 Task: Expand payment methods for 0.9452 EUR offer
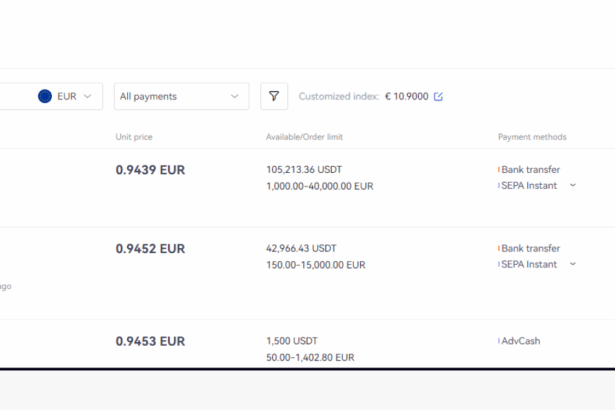tap(573, 264)
